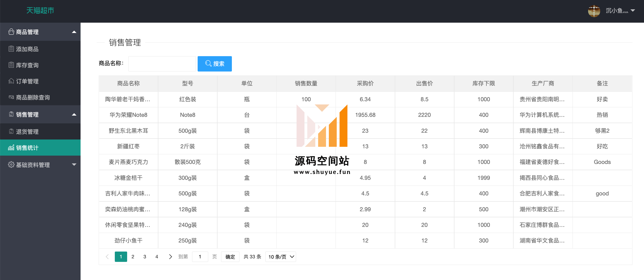This screenshot has width=644, height=280.
Task: Select the 销售统计 menu item
Action: (x=40, y=148)
